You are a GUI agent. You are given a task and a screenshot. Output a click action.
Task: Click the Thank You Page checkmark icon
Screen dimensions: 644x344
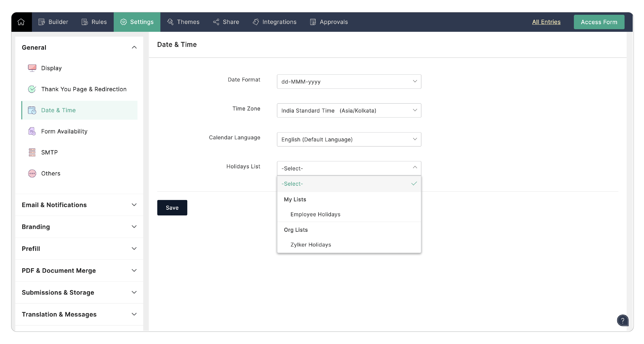[32, 89]
